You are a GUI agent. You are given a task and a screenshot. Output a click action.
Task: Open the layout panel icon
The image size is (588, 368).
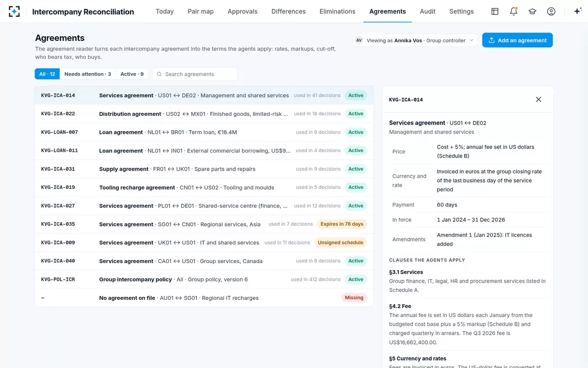tap(495, 11)
